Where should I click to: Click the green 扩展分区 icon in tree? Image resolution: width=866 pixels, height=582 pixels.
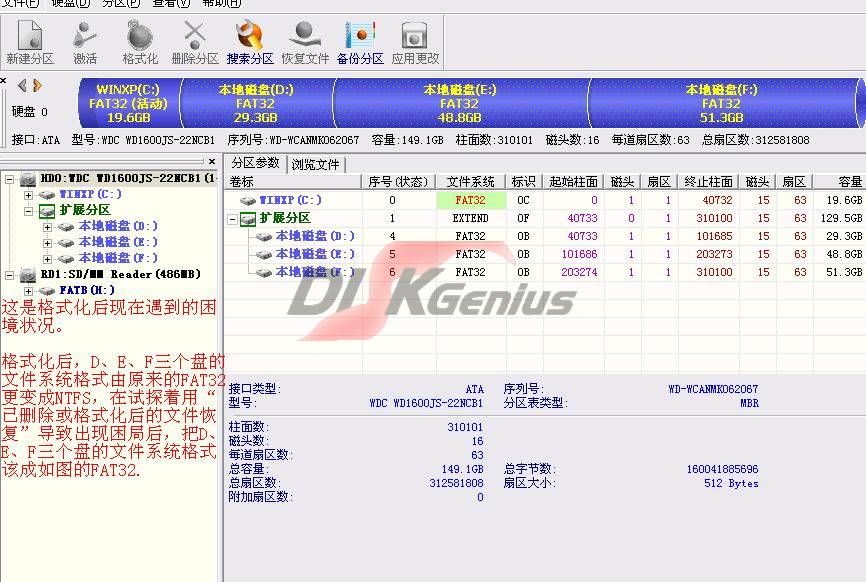(x=47, y=210)
